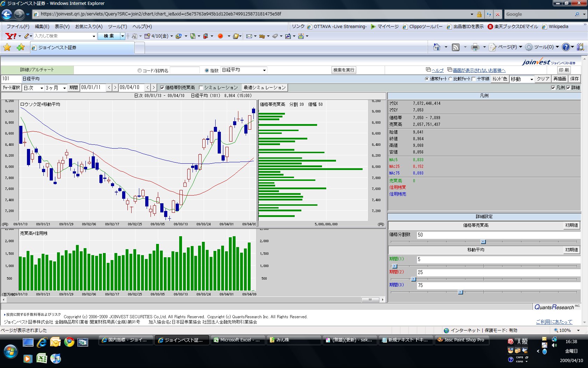Click the printer icon in command bar

[x=475, y=47]
